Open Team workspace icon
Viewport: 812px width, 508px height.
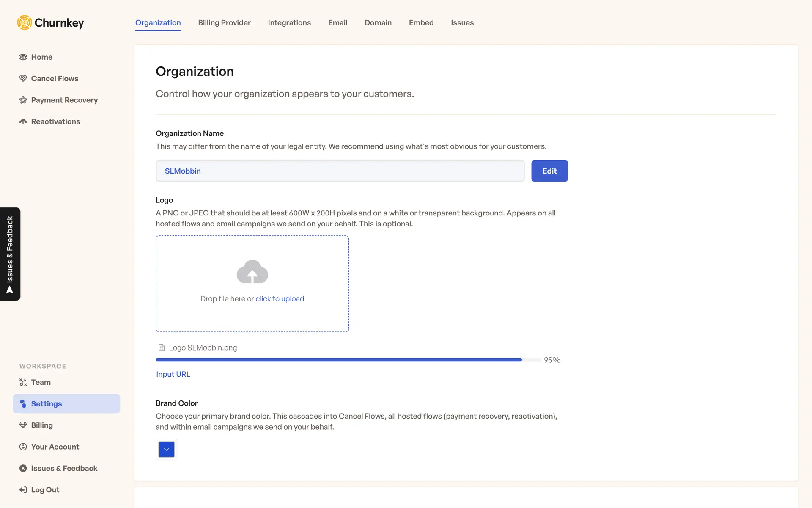(23, 382)
